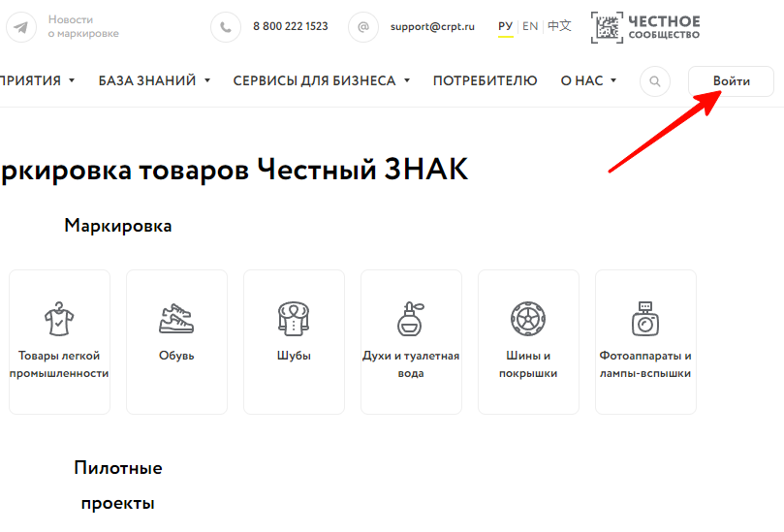The image size is (784, 532).
Task: Expand the 'О НАС' dropdown menu
Action: (588, 80)
